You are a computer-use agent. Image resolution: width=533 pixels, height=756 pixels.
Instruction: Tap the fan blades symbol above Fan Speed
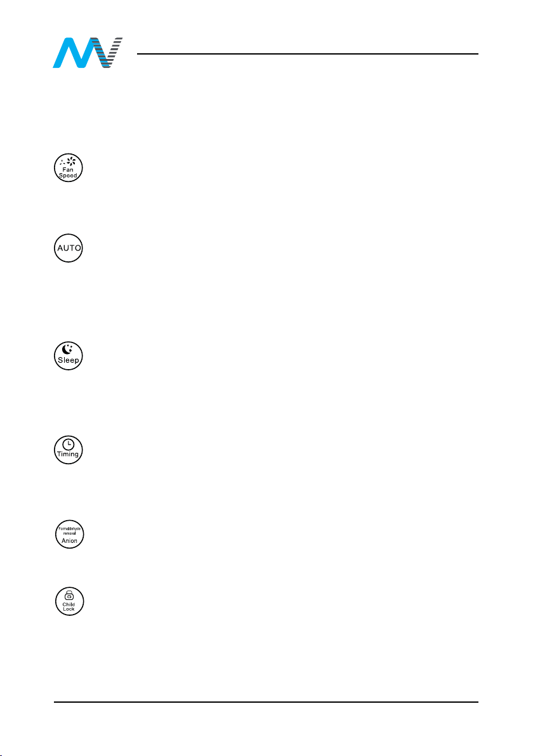(x=68, y=162)
